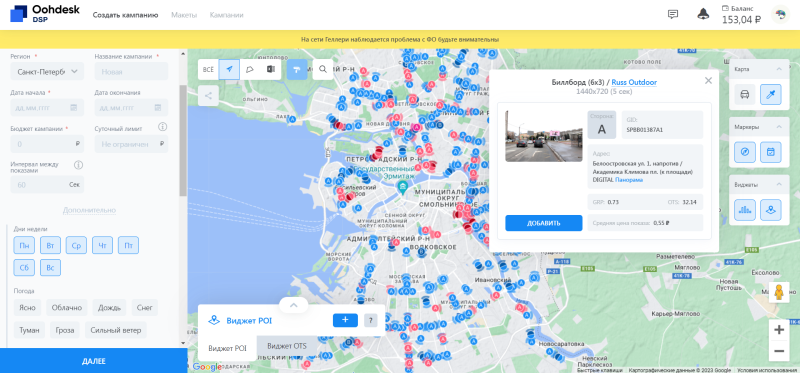
Task: Switch to Виджет POI tab
Action: point(227,348)
